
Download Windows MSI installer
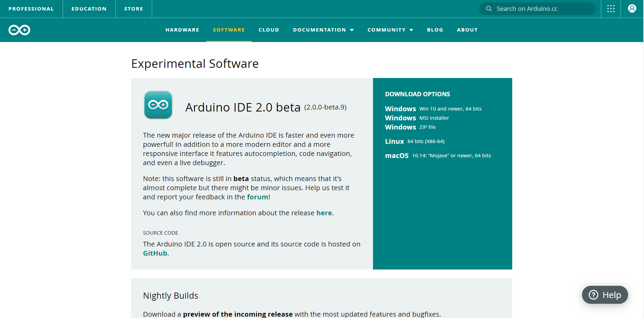pyautogui.click(x=417, y=118)
